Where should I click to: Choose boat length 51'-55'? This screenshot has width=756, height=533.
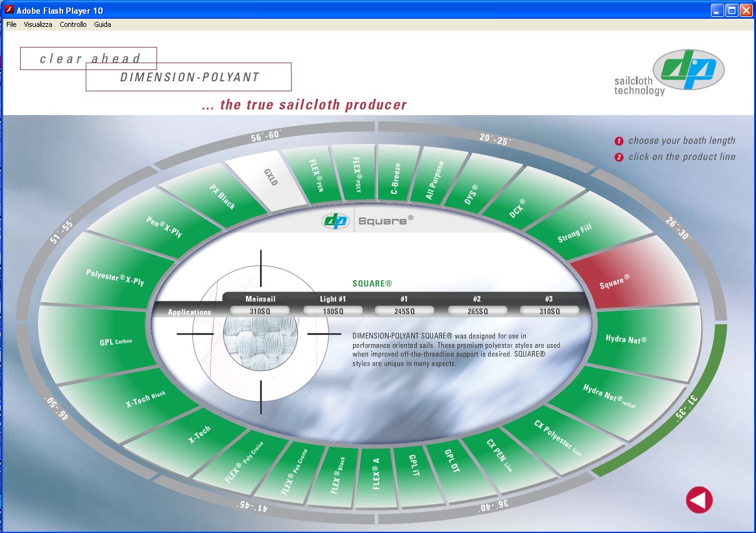coord(61,231)
